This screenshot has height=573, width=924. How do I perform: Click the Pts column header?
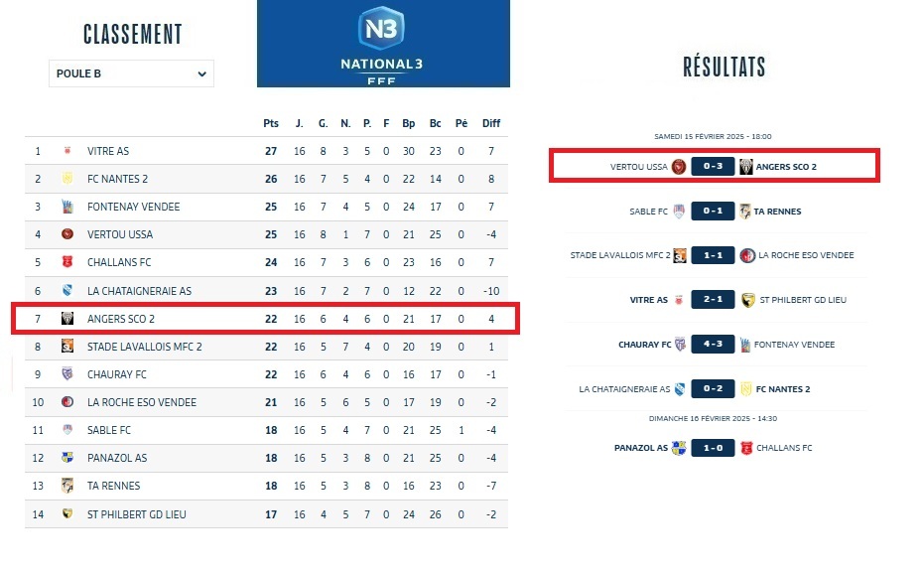tap(271, 123)
